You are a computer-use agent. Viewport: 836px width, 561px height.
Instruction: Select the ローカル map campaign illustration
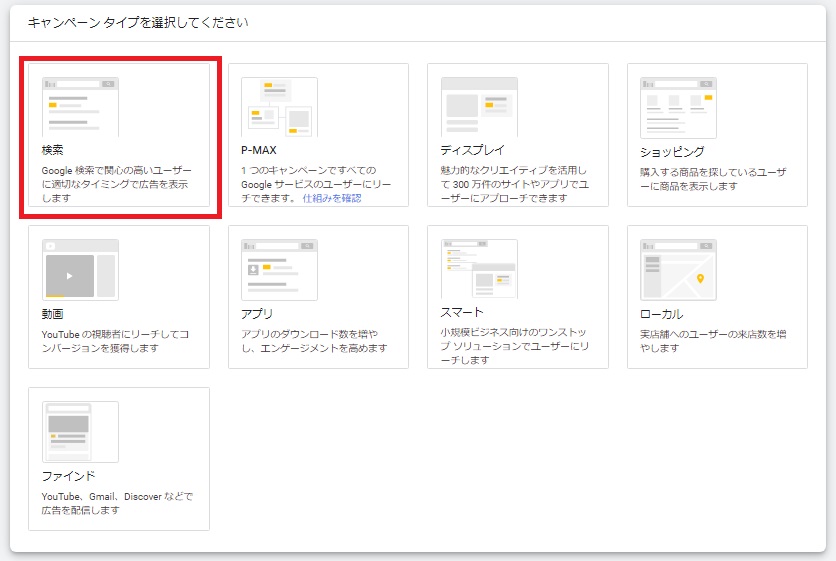[x=678, y=270]
